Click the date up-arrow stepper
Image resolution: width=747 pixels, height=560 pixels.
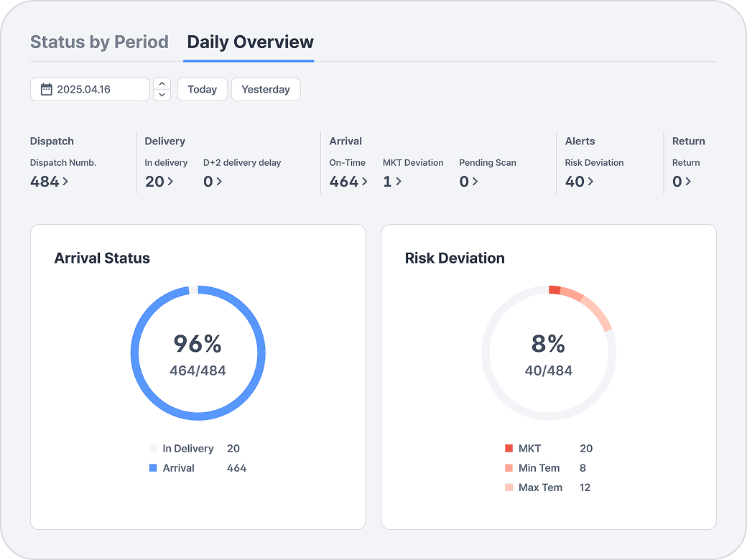coord(162,83)
